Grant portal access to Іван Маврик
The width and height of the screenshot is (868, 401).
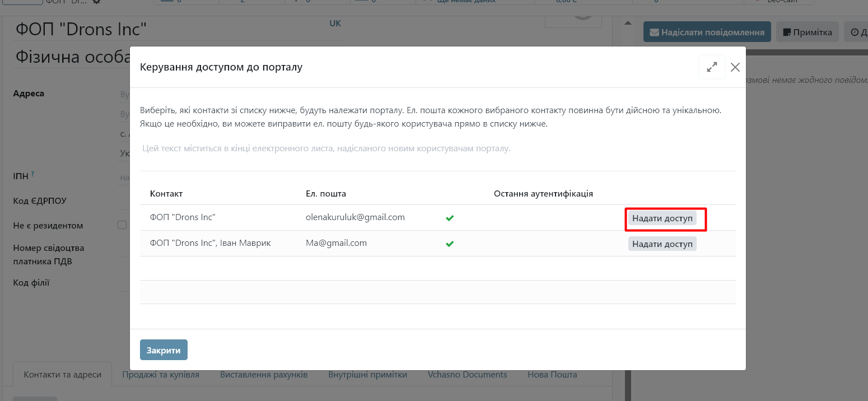click(662, 244)
